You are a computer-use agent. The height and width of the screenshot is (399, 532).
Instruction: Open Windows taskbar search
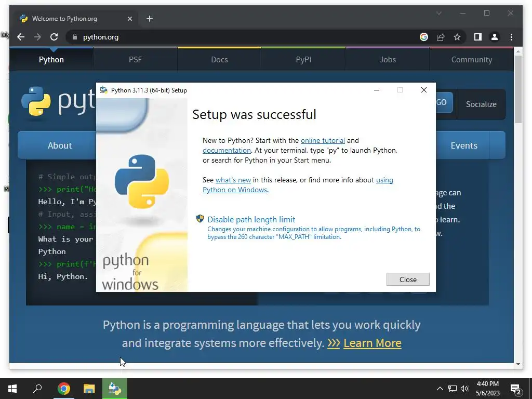click(37, 389)
